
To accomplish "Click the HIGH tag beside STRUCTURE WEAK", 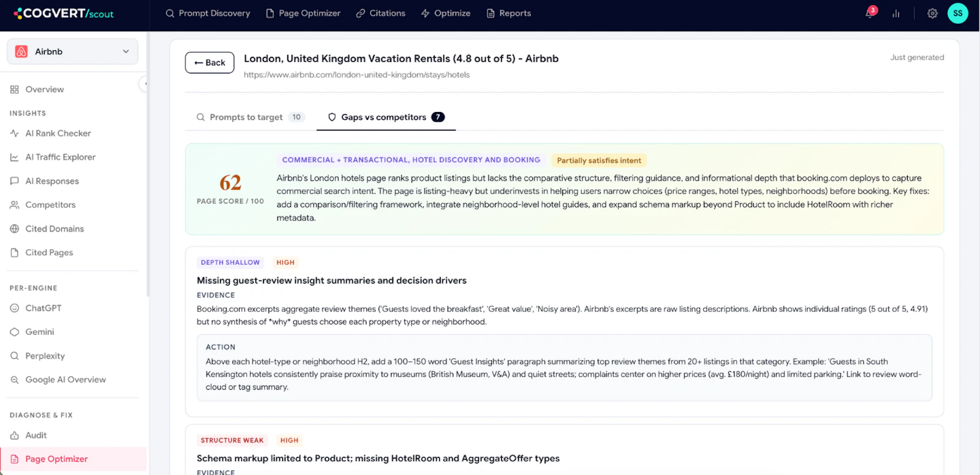I will pyautogui.click(x=289, y=441).
